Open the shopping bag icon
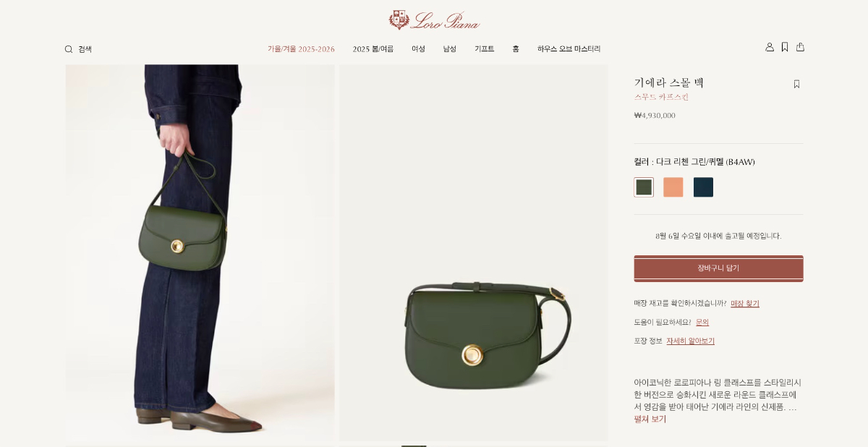The width and height of the screenshot is (868, 447). (800, 47)
